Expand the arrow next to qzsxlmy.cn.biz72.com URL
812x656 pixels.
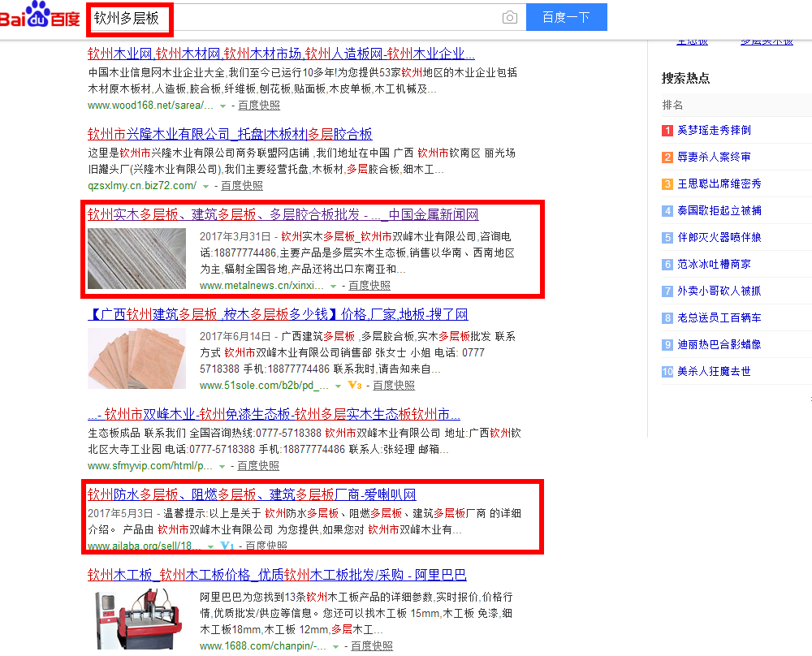tap(205, 186)
